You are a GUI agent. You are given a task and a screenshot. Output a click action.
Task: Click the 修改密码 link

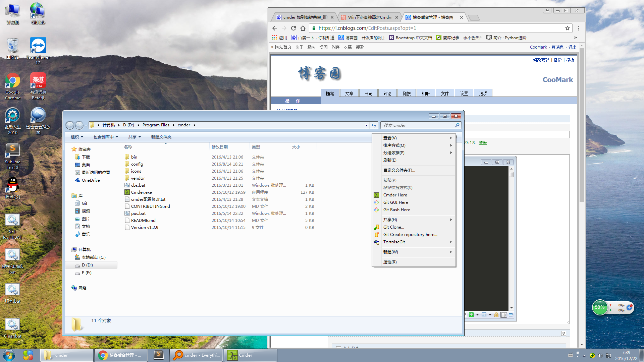click(541, 60)
